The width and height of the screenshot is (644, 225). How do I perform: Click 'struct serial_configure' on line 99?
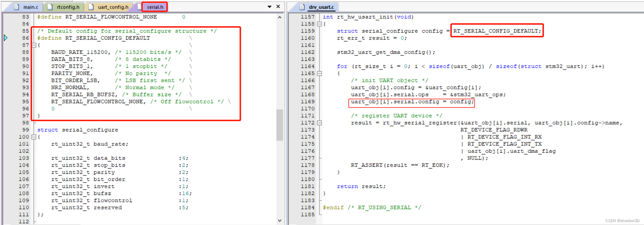[77, 130]
